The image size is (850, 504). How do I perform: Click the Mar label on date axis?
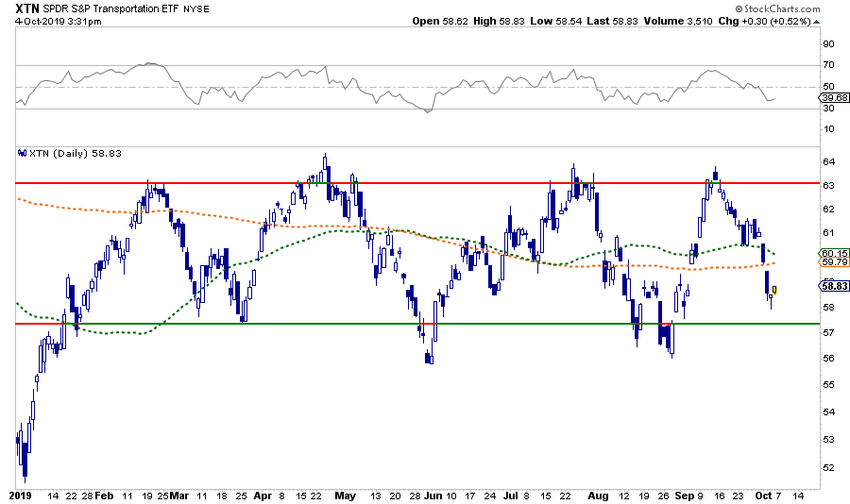click(x=178, y=496)
